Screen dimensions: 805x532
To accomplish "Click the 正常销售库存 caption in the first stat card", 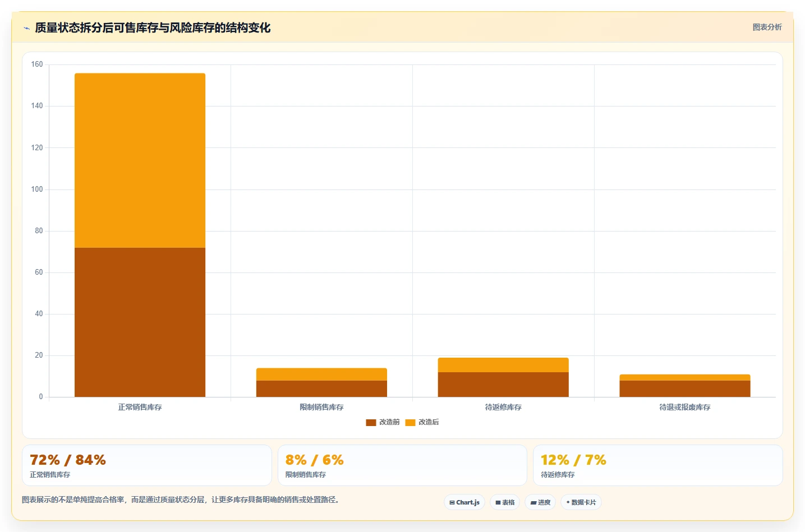I will click(x=50, y=475).
